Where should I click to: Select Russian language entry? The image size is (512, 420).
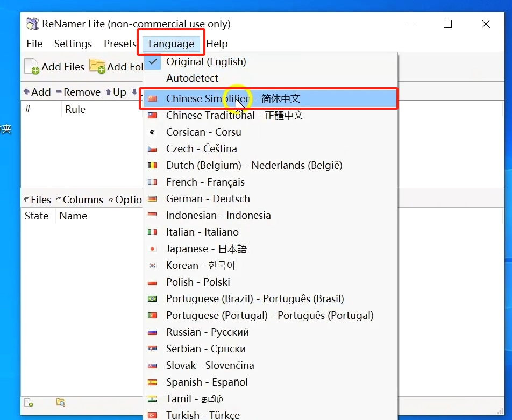[x=271, y=332]
